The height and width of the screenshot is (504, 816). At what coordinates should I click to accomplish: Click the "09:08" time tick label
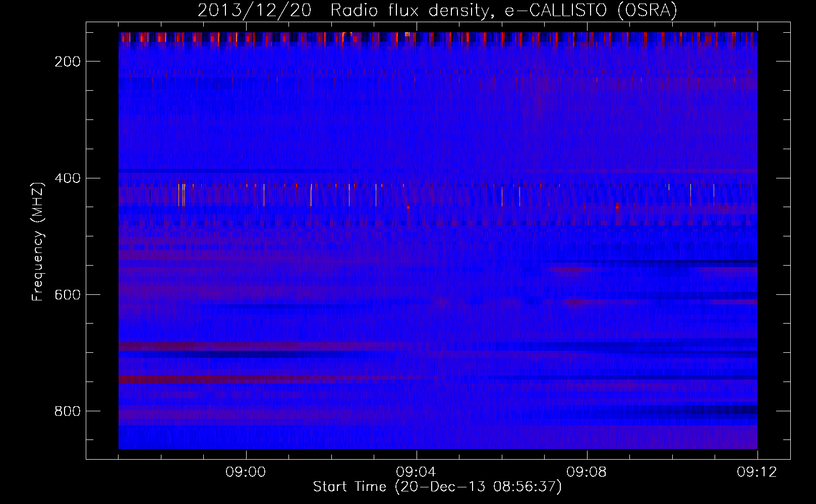pos(587,472)
